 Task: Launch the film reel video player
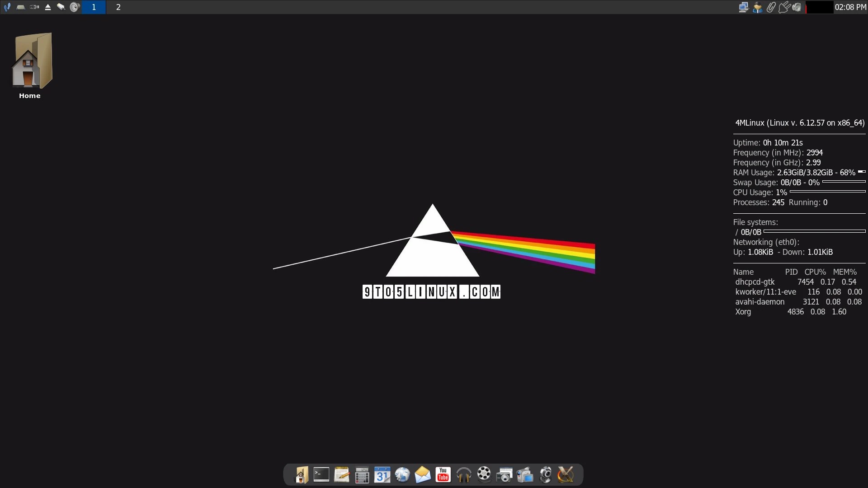point(484,474)
